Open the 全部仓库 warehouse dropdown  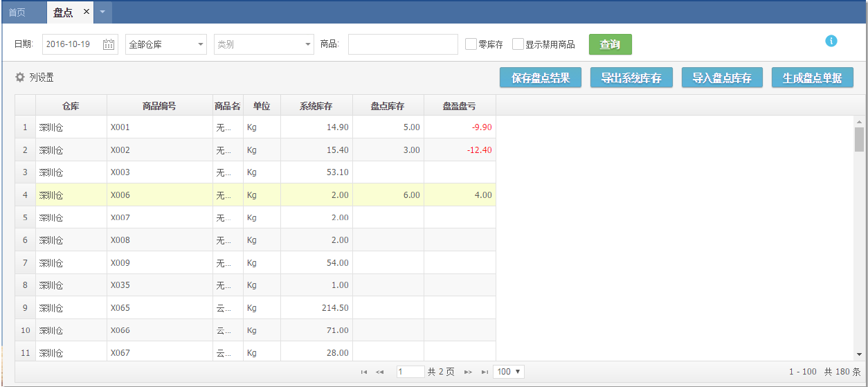pos(166,44)
